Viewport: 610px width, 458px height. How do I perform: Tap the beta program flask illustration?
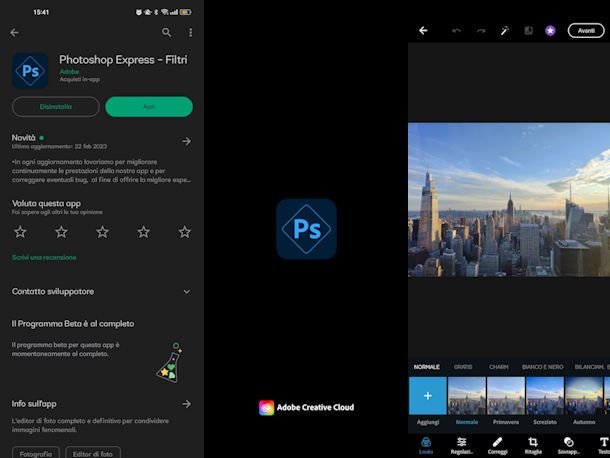click(170, 363)
